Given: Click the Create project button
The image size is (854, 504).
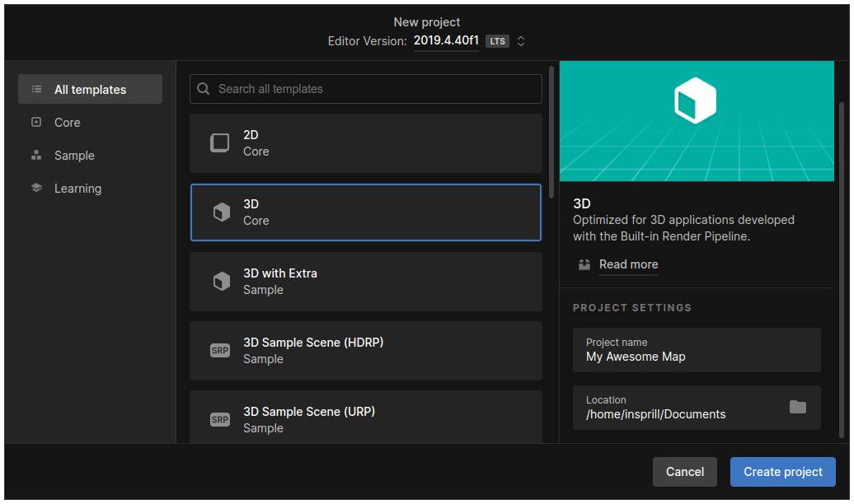Looking at the screenshot, I should pyautogui.click(x=782, y=472).
